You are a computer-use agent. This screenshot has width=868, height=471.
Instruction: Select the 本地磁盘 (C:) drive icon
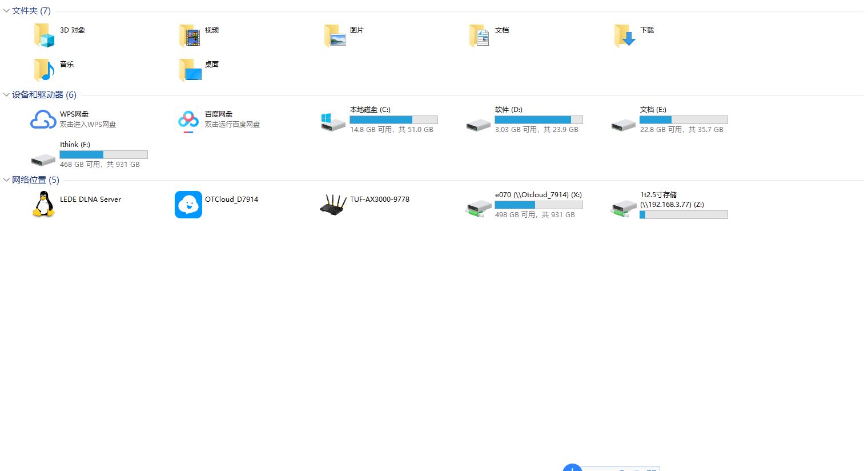tap(333, 122)
